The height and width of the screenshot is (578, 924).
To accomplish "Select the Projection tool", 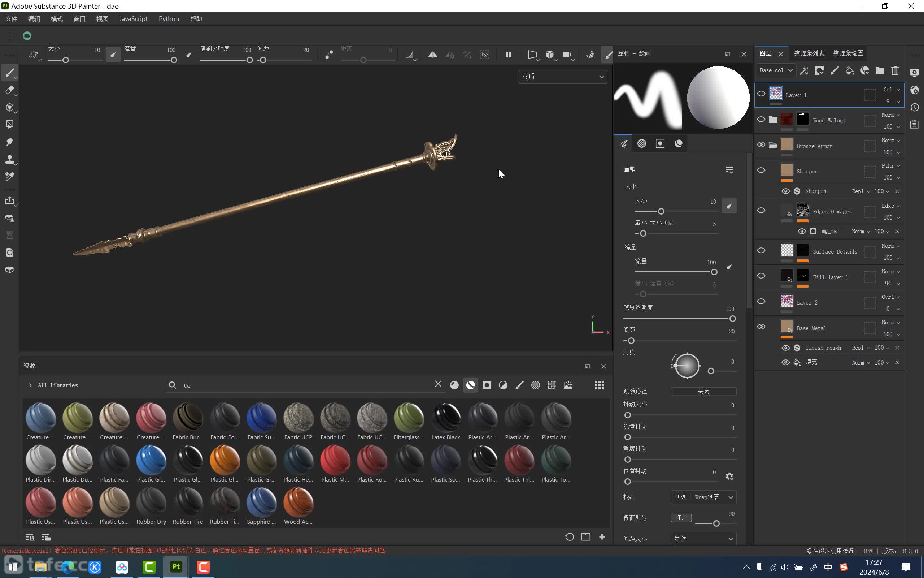I will (x=9, y=107).
